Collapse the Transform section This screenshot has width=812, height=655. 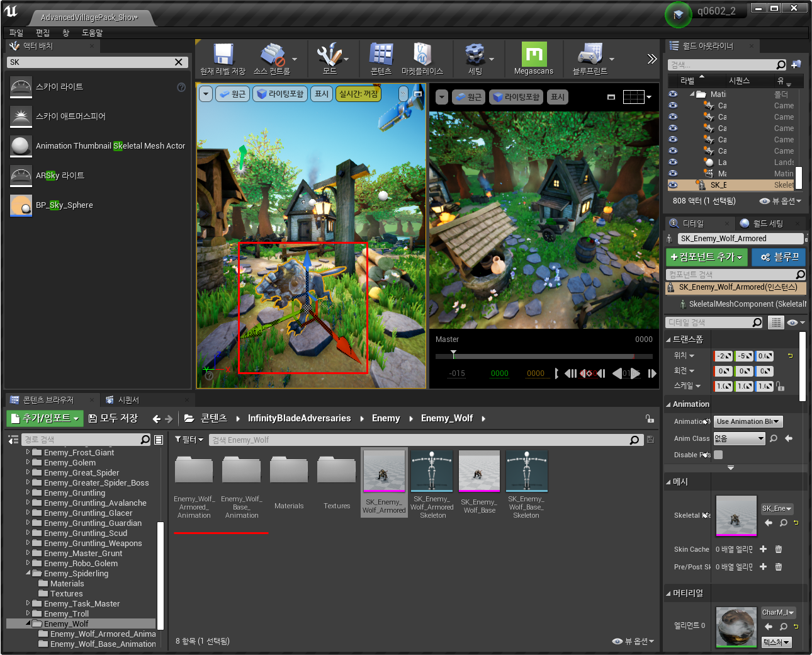click(668, 339)
